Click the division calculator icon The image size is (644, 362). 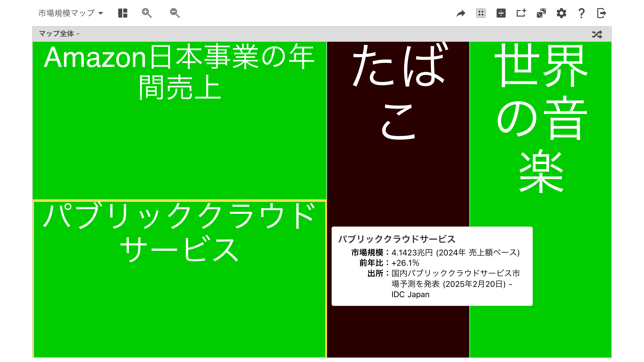coord(501,13)
